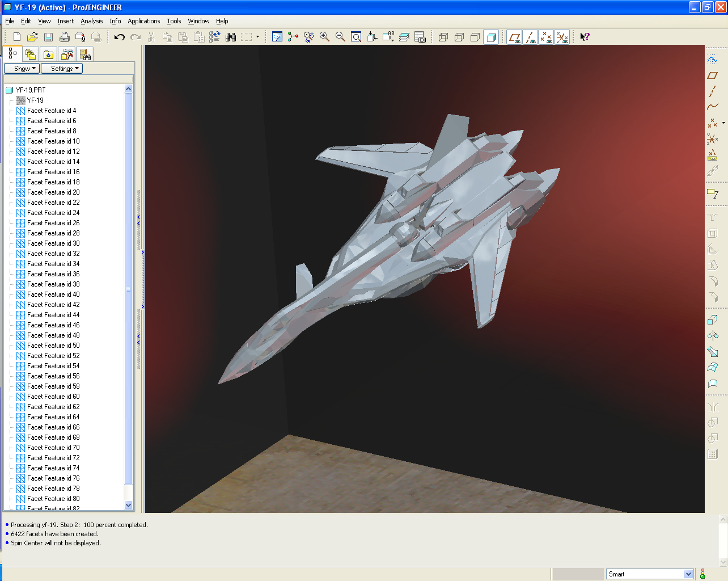
Task: Open selection box dropdown arrow in toolbar
Action: point(257,37)
